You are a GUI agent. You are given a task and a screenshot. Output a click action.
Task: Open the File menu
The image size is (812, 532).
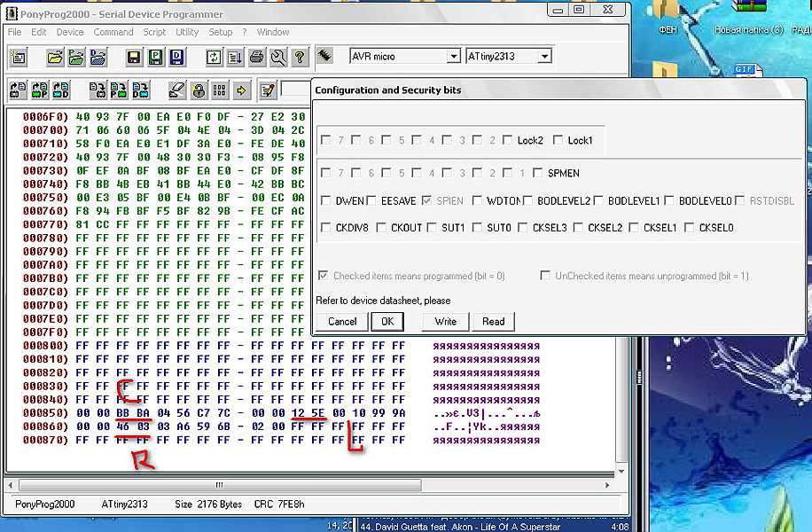click(14, 32)
